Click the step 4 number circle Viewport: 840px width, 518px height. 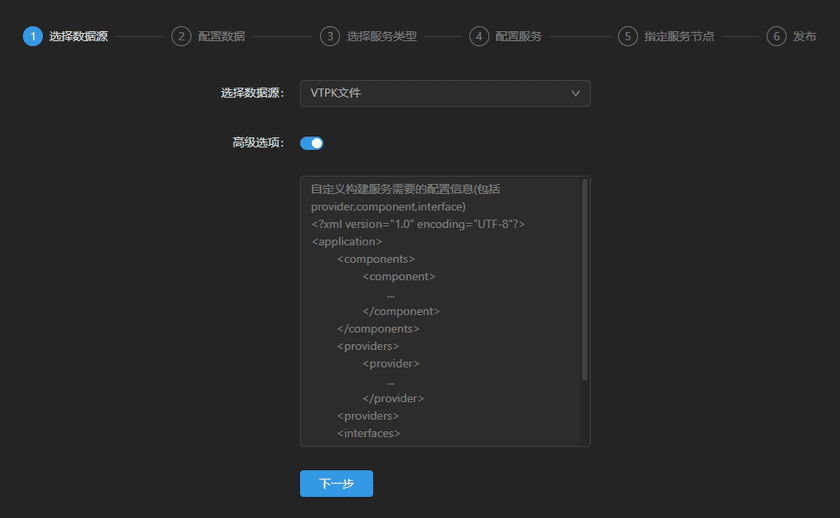479,36
